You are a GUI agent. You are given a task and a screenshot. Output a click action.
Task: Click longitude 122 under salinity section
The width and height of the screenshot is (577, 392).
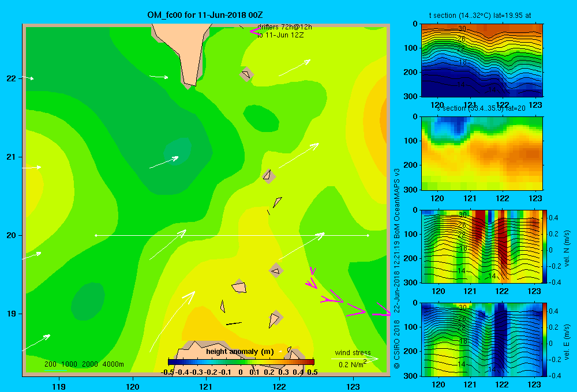(x=503, y=198)
